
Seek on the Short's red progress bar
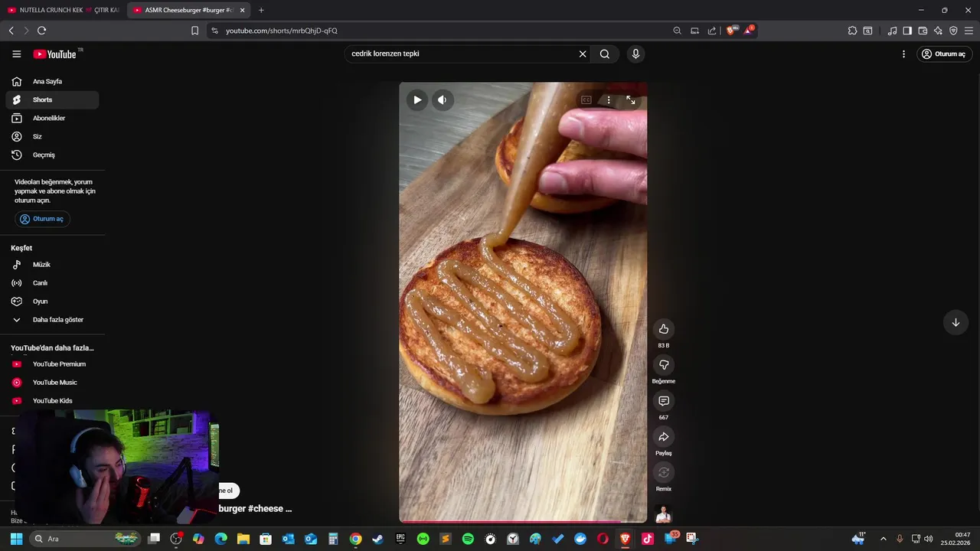tap(523, 522)
